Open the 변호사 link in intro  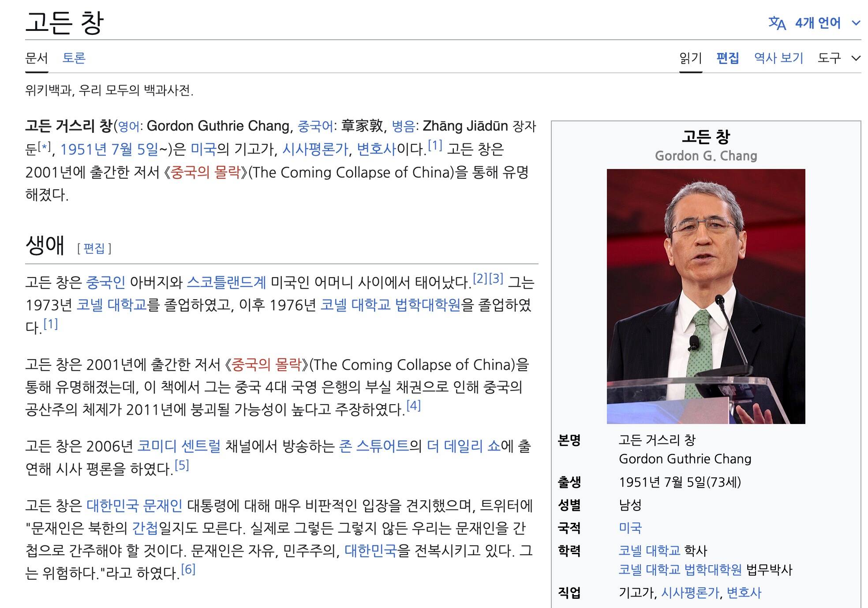[x=376, y=150]
